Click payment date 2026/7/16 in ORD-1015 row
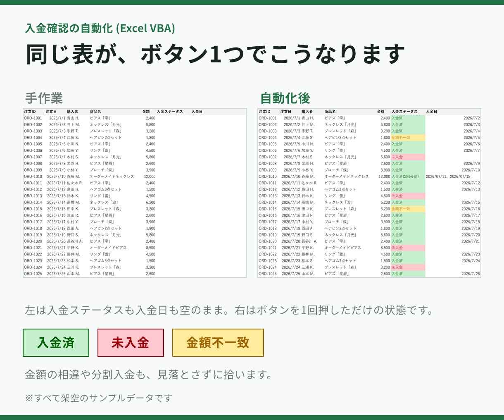 pyautogui.click(x=471, y=209)
